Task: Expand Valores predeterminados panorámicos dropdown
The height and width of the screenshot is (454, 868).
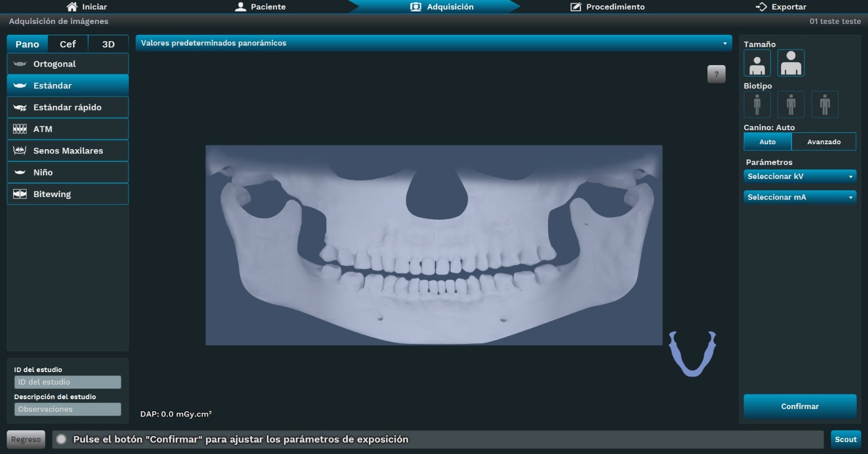Action: point(433,43)
